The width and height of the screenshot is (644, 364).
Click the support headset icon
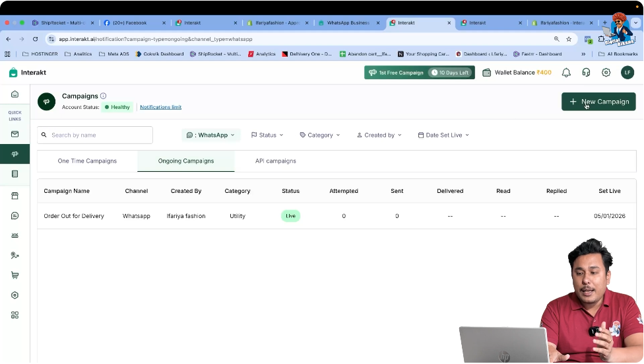(x=586, y=73)
